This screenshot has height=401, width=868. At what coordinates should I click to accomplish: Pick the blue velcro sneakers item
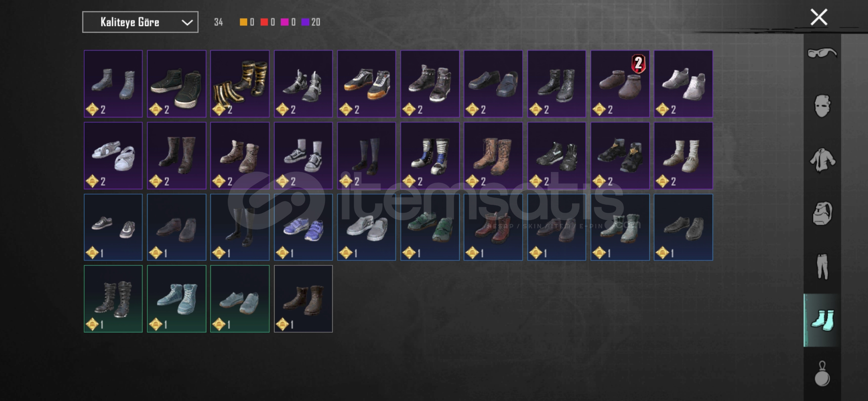(x=303, y=227)
